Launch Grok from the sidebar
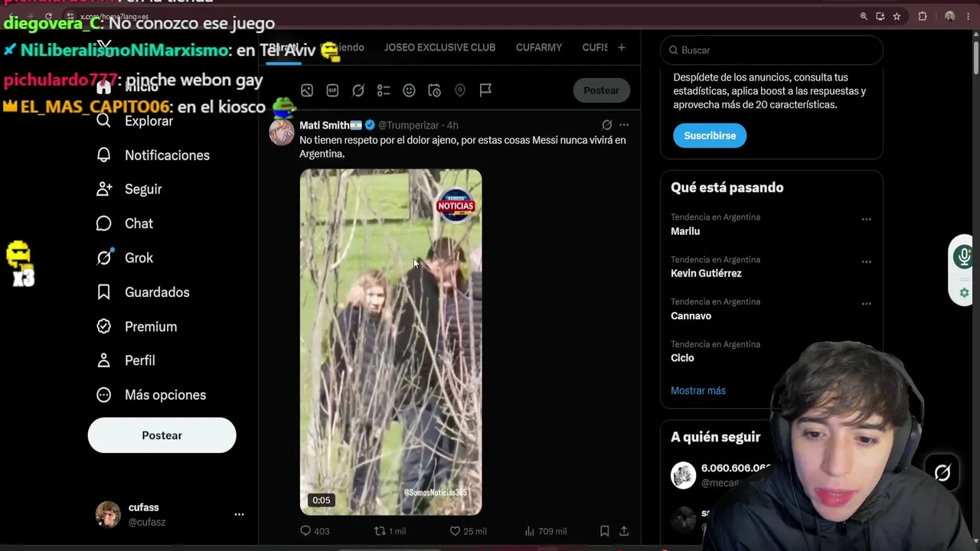The width and height of the screenshot is (980, 551). click(125, 258)
